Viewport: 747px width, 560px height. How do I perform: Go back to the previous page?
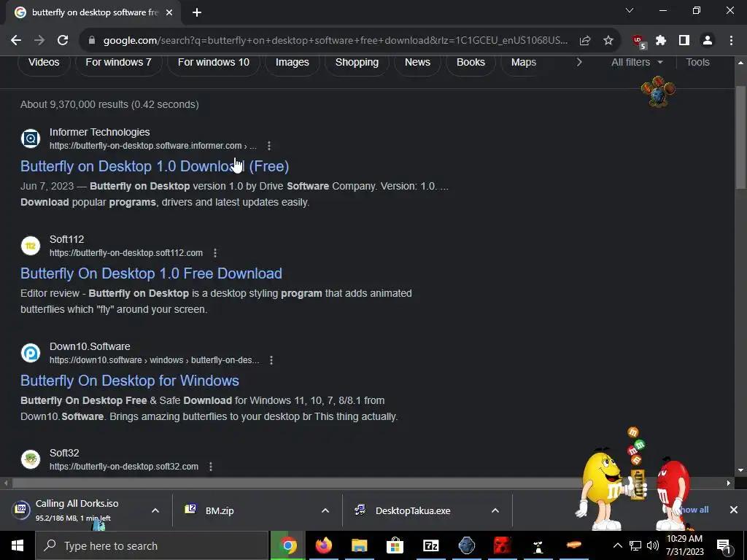point(16,41)
